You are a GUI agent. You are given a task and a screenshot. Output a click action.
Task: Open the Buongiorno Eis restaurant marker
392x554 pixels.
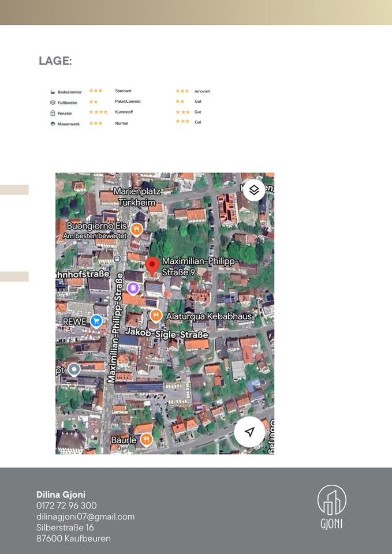click(x=137, y=229)
